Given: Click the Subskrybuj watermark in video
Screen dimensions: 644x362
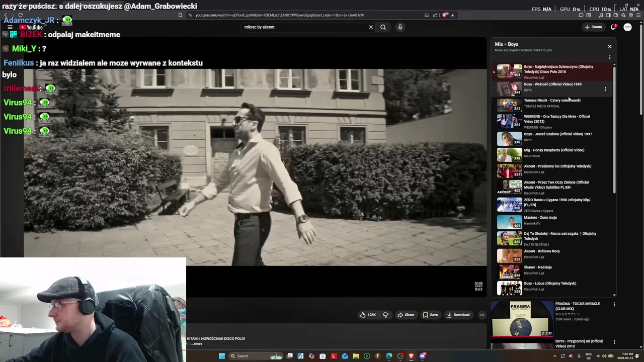Looking at the screenshot, I should 478,286.
